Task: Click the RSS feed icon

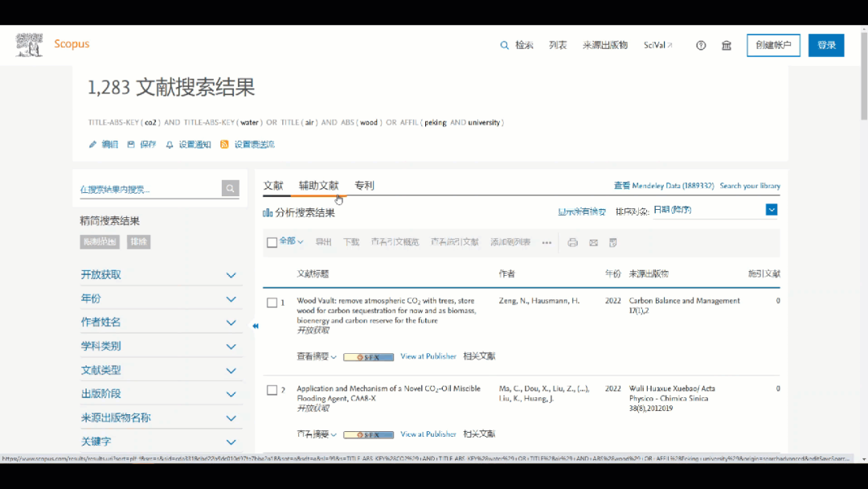Action: 224,145
